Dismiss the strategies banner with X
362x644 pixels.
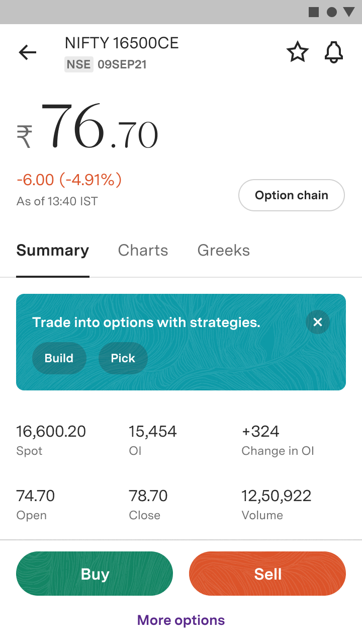coord(318,322)
